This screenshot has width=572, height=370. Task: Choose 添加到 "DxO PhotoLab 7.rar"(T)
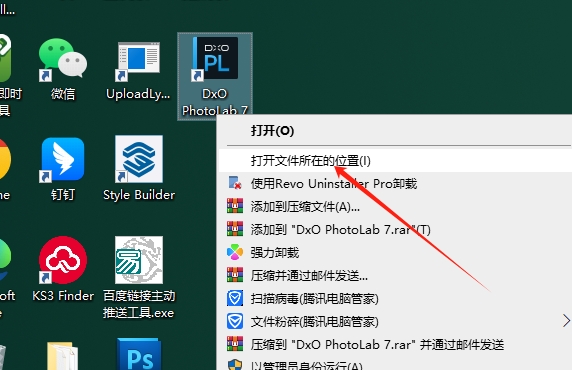[x=395, y=229]
